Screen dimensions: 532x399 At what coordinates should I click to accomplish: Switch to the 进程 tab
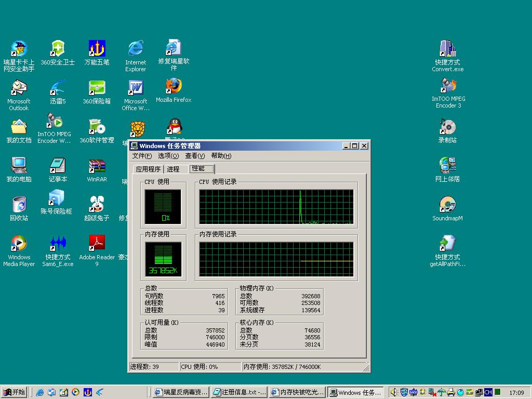click(x=174, y=169)
